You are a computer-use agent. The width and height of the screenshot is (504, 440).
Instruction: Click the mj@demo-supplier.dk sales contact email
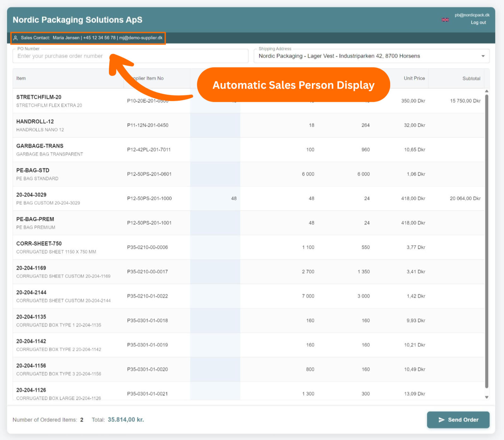tap(141, 38)
